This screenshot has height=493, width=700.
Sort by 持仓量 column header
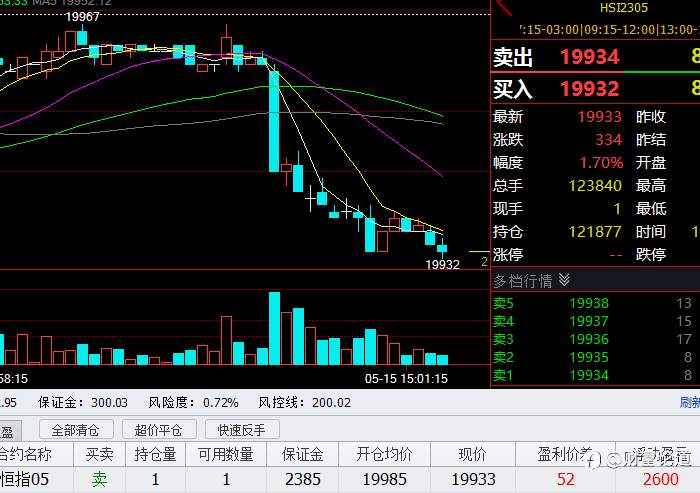[x=155, y=455]
